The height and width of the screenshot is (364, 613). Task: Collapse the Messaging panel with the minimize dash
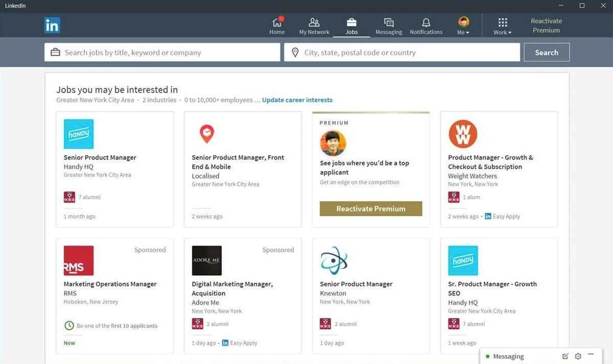coord(591,355)
